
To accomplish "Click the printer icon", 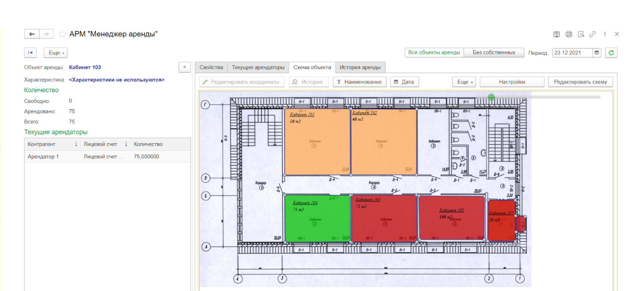I will (x=569, y=34).
